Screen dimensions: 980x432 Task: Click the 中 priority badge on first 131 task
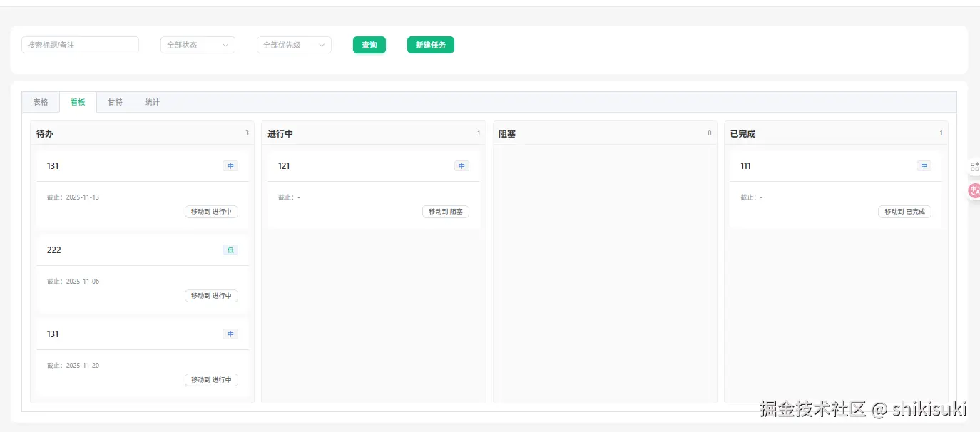(x=230, y=165)
